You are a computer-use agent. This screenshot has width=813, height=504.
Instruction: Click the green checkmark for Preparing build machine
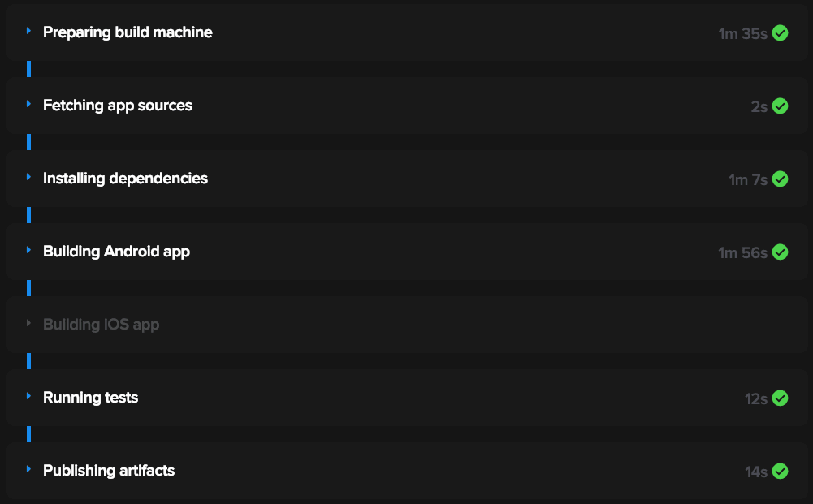[780, 33]
